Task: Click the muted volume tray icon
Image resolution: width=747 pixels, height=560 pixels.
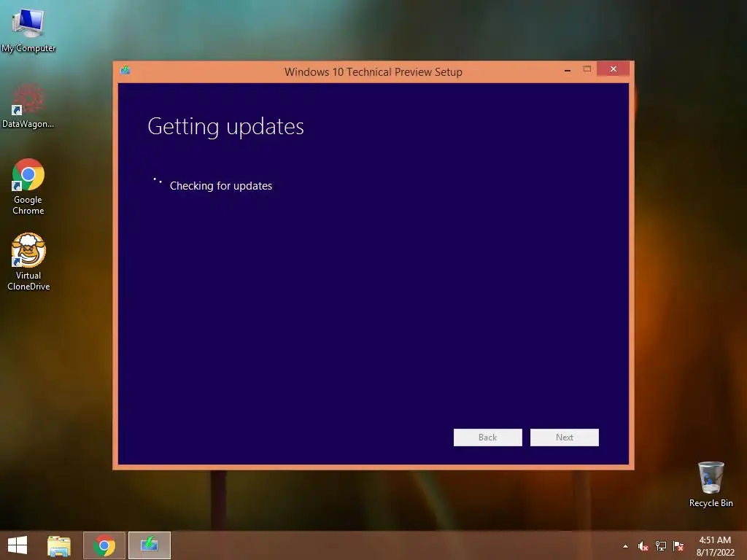Action: (x=643, y=546)
